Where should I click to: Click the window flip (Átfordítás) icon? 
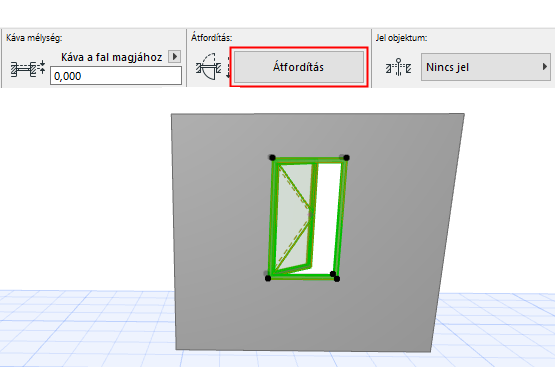(208, 67)
